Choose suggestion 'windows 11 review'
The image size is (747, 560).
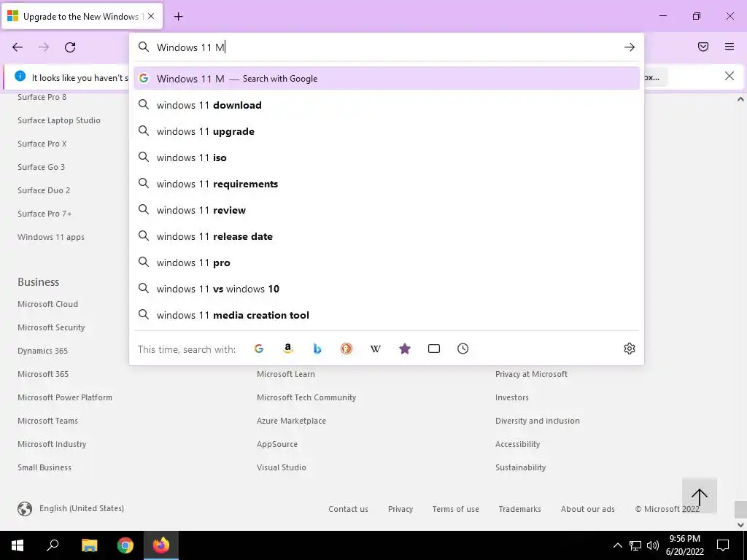tap(387, 210)
